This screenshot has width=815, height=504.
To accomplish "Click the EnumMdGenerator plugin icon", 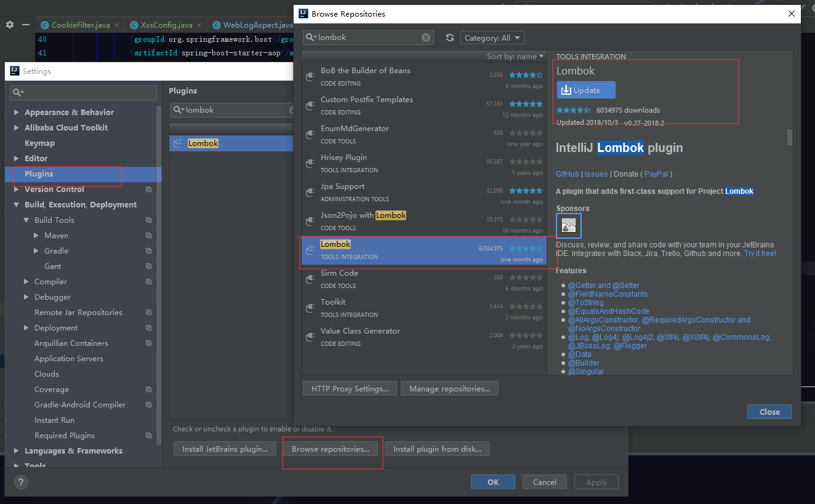I will click(311, 135).
